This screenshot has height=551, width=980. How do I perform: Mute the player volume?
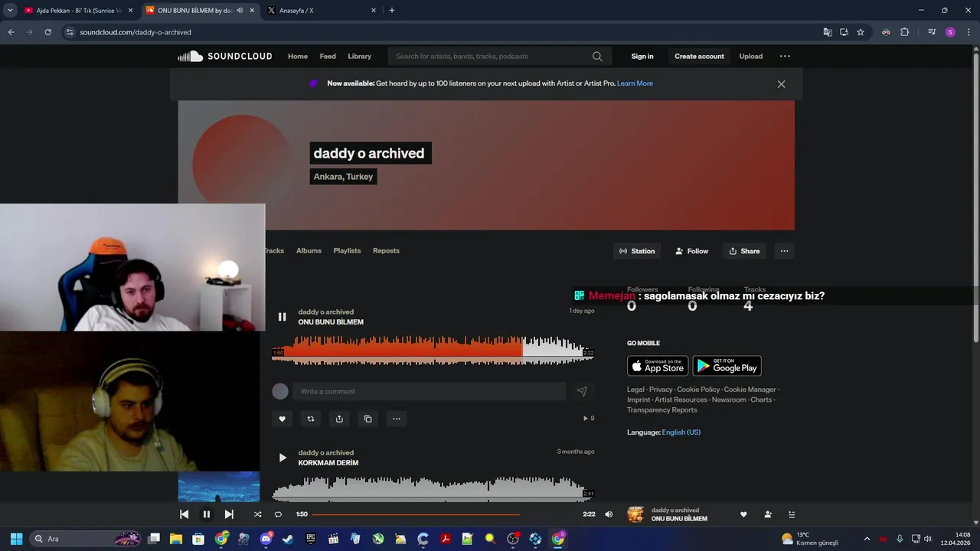609,514
